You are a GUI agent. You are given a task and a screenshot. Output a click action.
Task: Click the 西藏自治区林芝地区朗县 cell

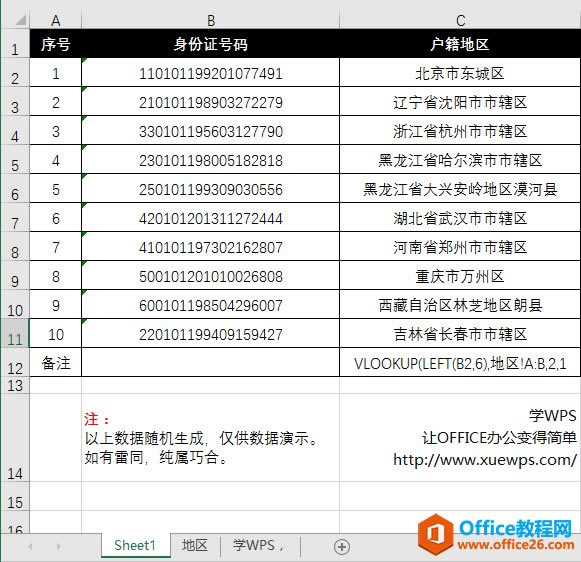coord(460,305)
